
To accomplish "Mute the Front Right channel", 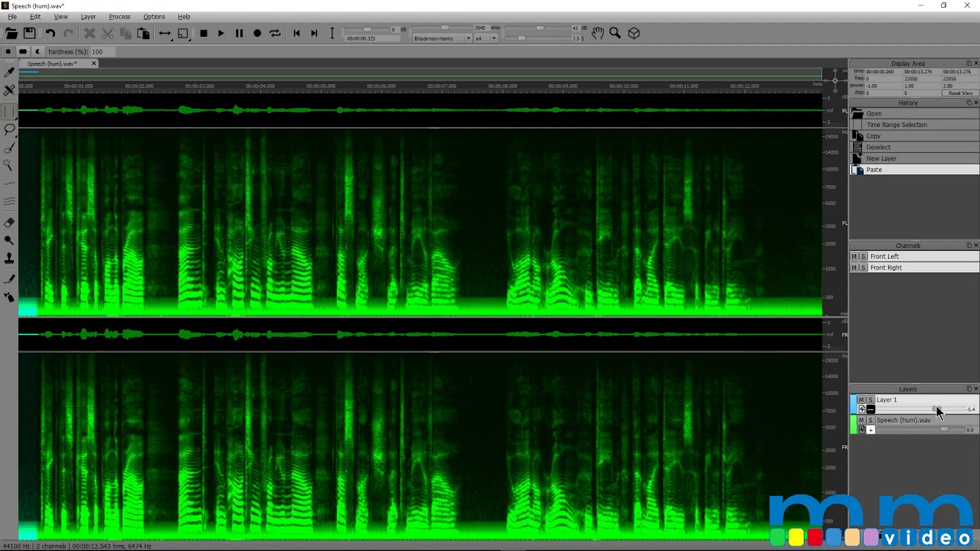I will click(x=855, y=268).
